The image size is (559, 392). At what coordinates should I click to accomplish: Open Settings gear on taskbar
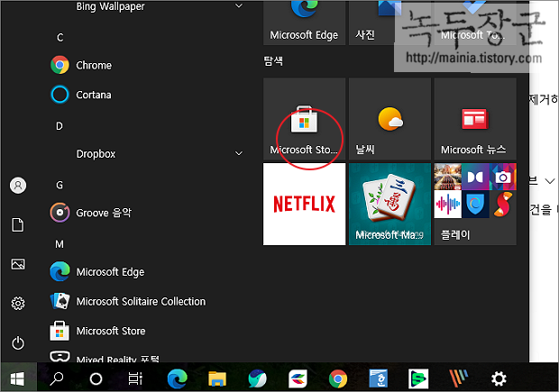coord(499,378)
